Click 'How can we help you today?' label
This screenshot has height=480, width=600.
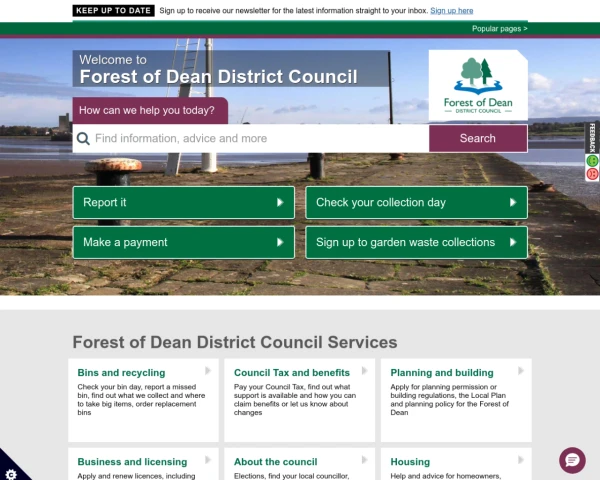tap(147, 110)
